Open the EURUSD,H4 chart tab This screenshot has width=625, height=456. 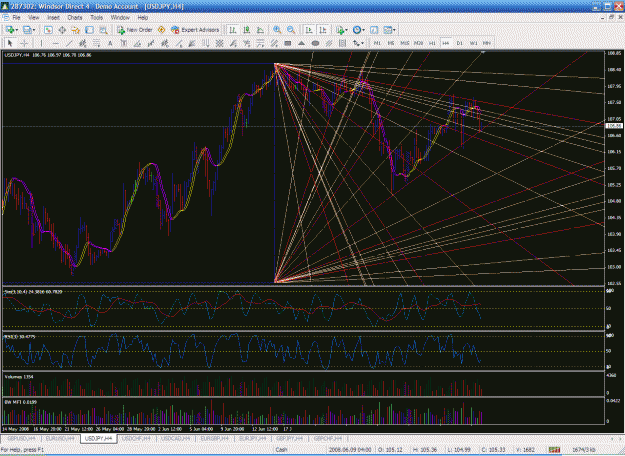click(60, 438)
